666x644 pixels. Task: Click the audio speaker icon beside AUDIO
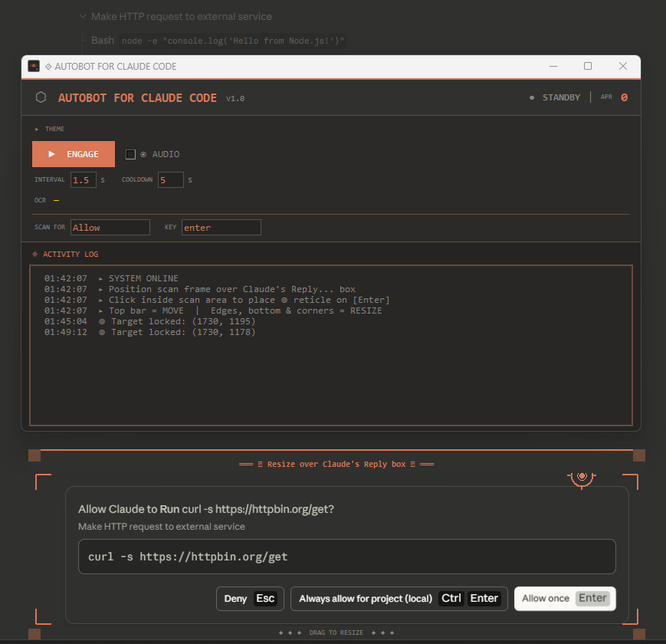[x=143, y=154]
